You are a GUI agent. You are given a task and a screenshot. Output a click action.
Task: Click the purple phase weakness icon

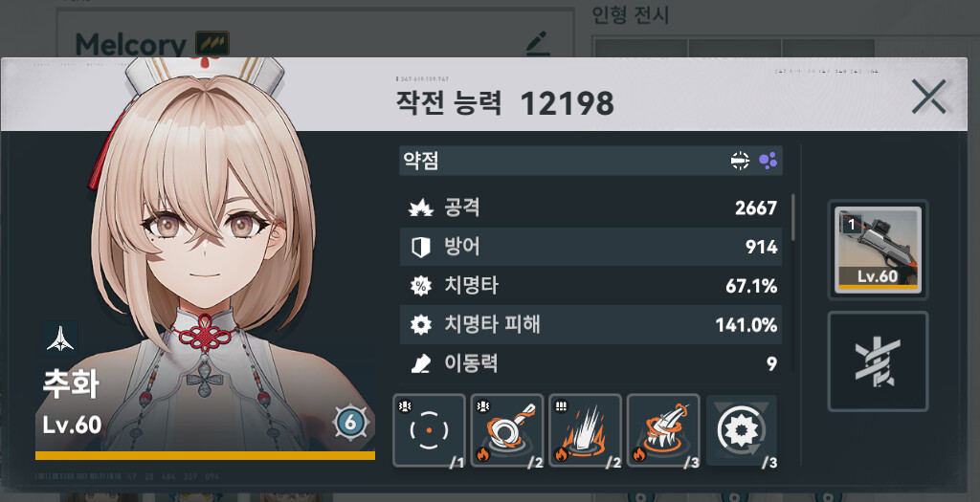[x=768, y=161]
